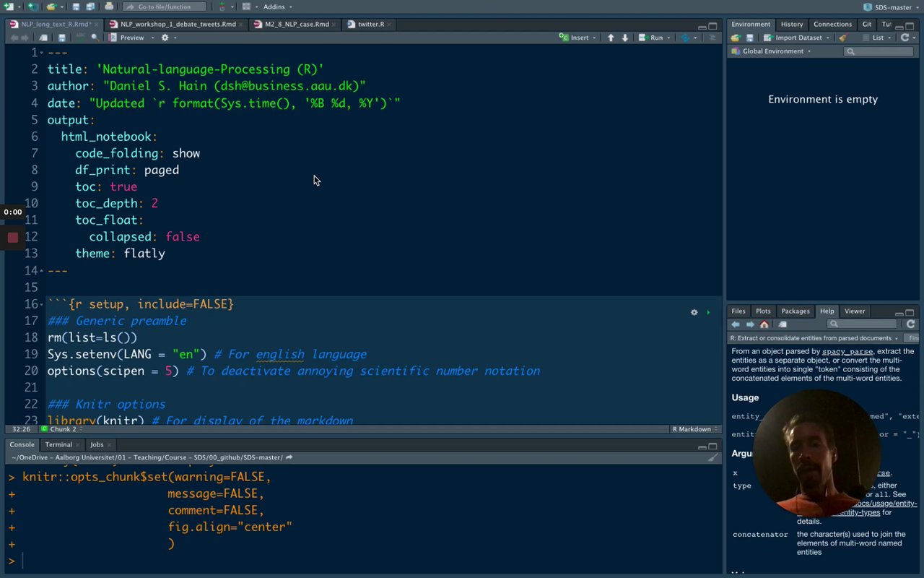Click the Save All documents icon
This screenshot has height=578, width=924.
[x=90, y=7]
